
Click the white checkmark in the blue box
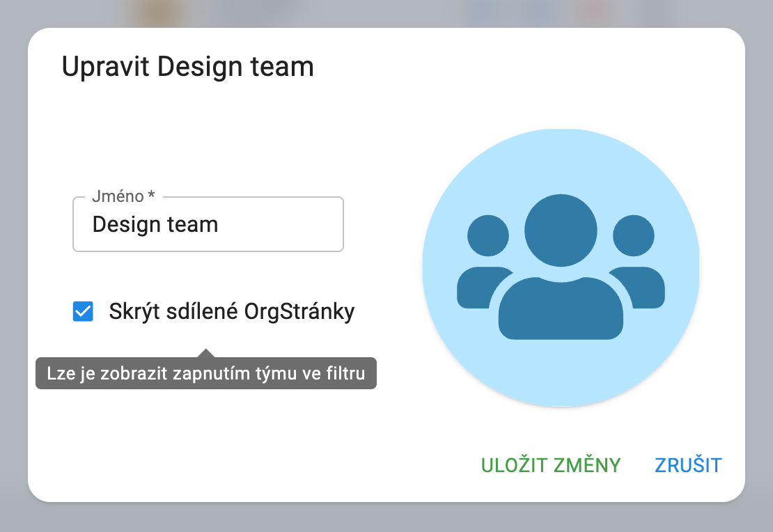point(83,311)
